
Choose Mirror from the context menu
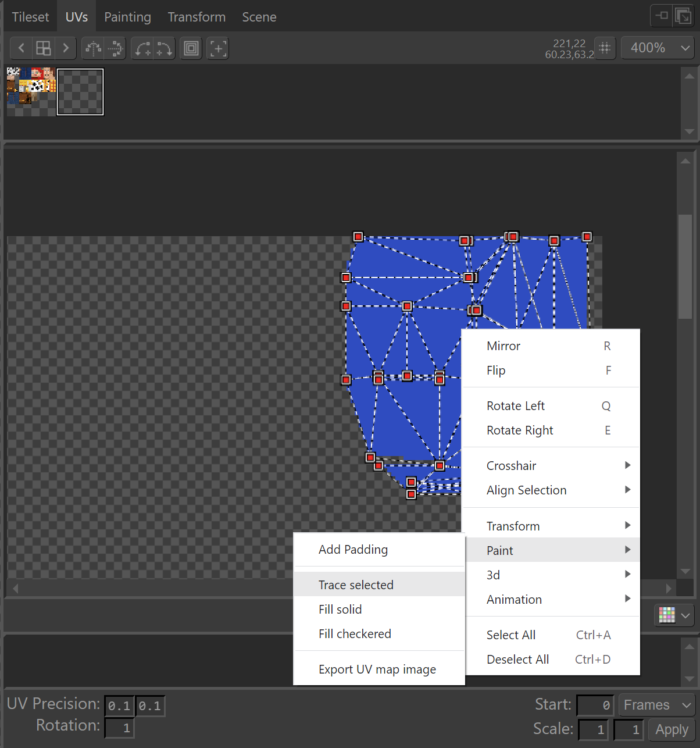pos(552,345)
